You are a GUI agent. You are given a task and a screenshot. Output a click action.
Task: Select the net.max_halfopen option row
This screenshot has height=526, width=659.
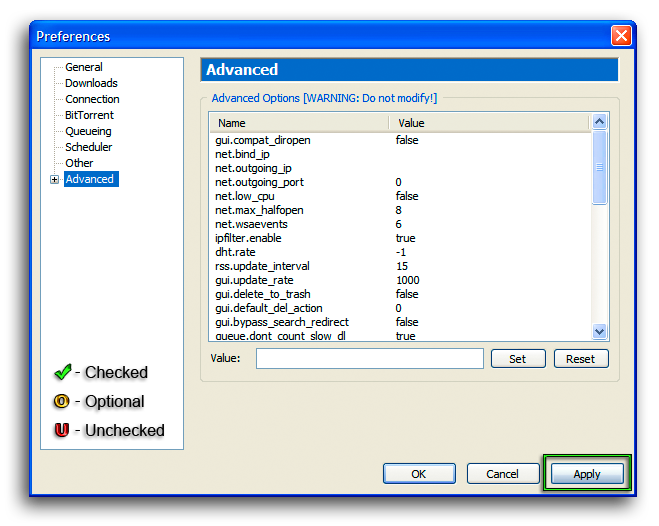pyautogui.click(x=259, y=210)
